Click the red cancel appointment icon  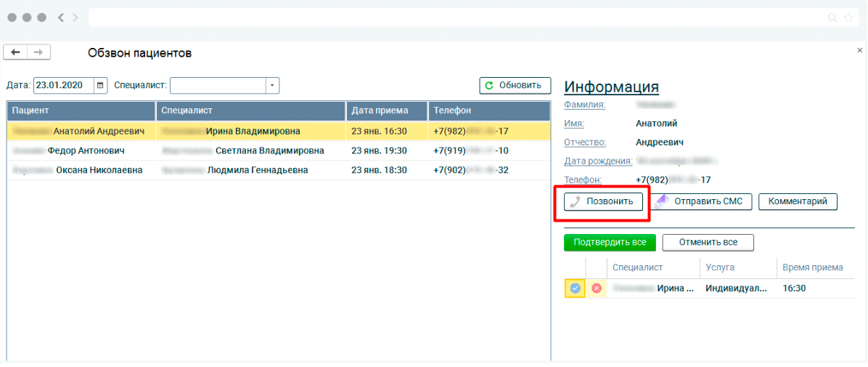(597, 289)
